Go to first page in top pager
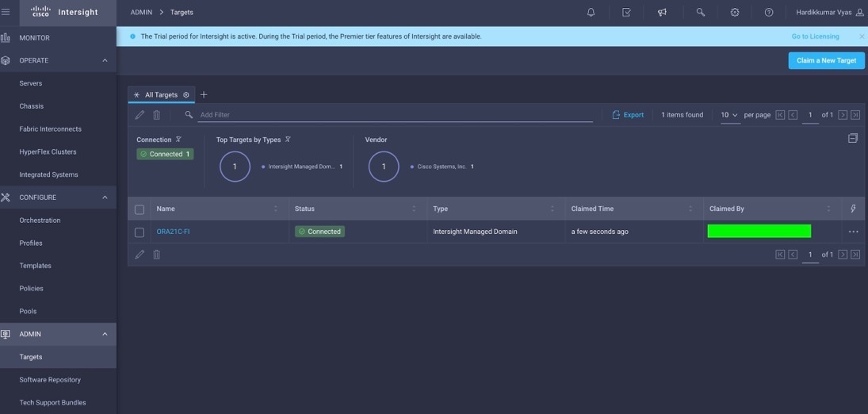The width and height of the screenshot is (868, 414). [x=780, y=115]
